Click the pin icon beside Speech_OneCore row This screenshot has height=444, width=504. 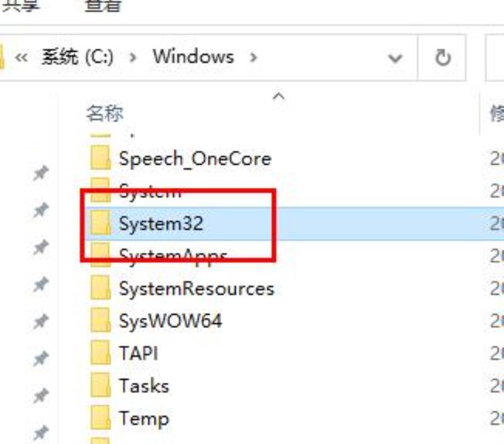click(41, 173)
